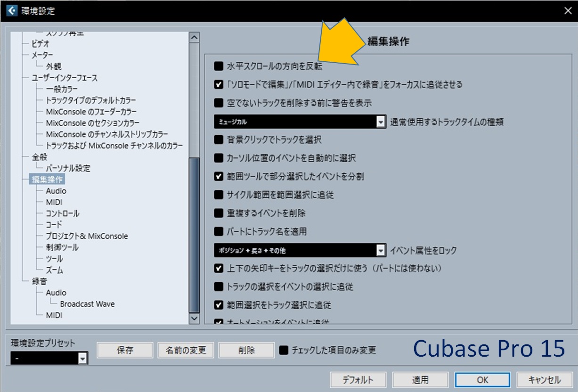Close the 環境設定 dialog window
The width and height of the screenshot is (578, 392).
point(568,11)
